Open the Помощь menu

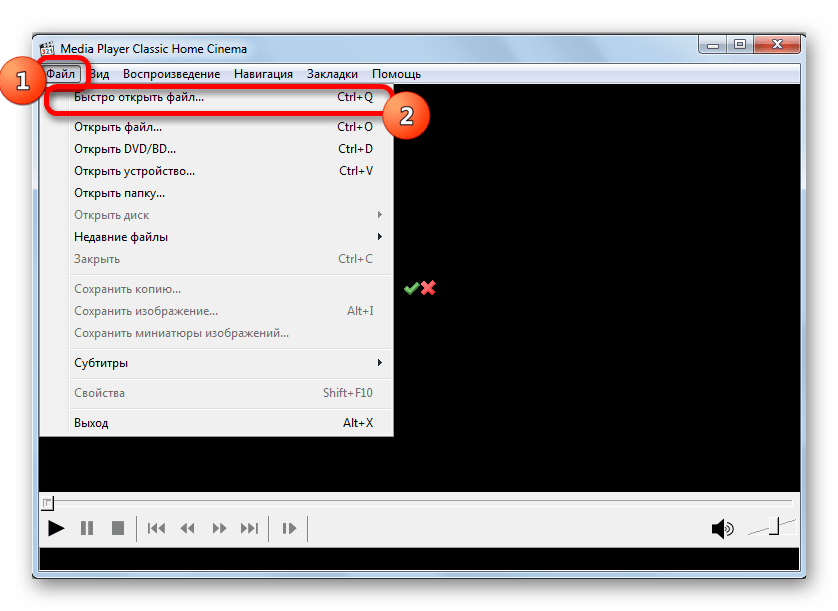[x=396, y=74]
